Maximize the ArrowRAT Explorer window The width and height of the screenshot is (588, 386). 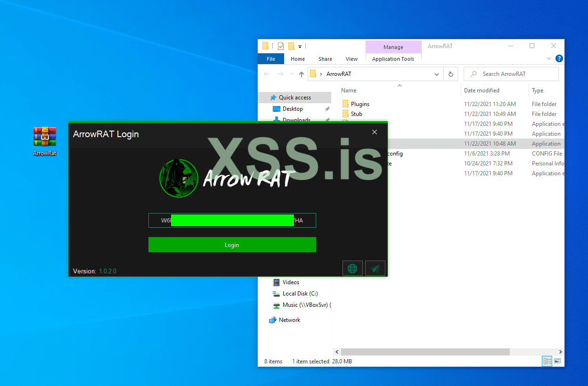[x=532, y=46]
